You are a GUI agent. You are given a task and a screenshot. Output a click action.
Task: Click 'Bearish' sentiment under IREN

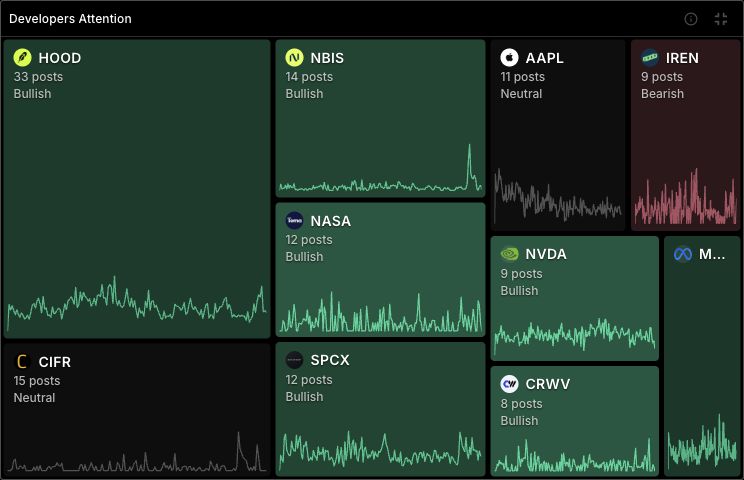click(x=662, y=94)
